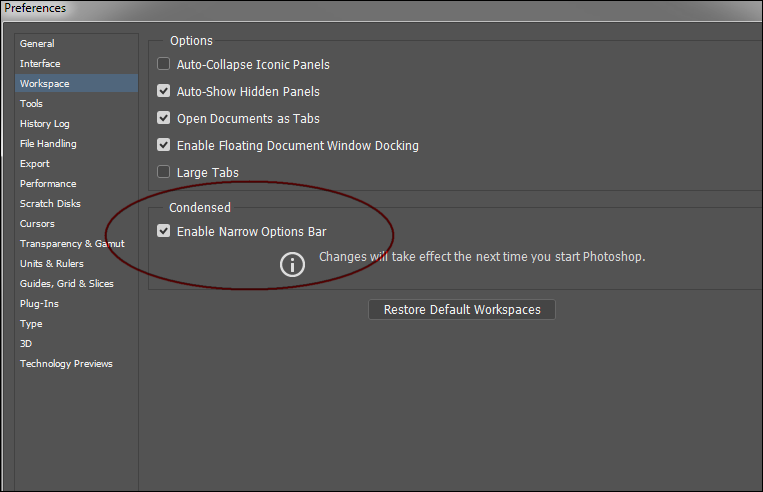Select the Export category
The image size is (763, 492).
click(35, 163)
